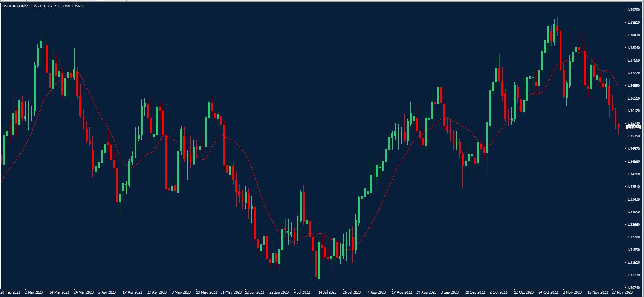The width and height of the screenshot is (644, 297).
Task: Select the 1.33050 price scale label
Action: coord(633,212)
